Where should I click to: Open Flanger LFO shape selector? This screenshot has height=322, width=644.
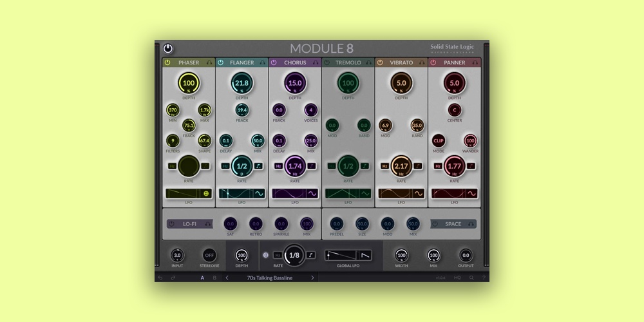(x=260, y=193)
